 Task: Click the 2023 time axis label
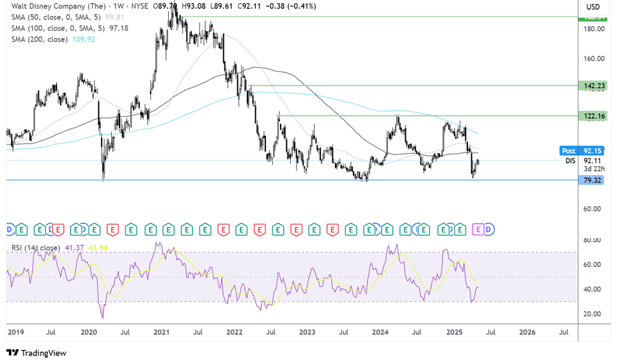pyautogui.click(x=307, y=332)
